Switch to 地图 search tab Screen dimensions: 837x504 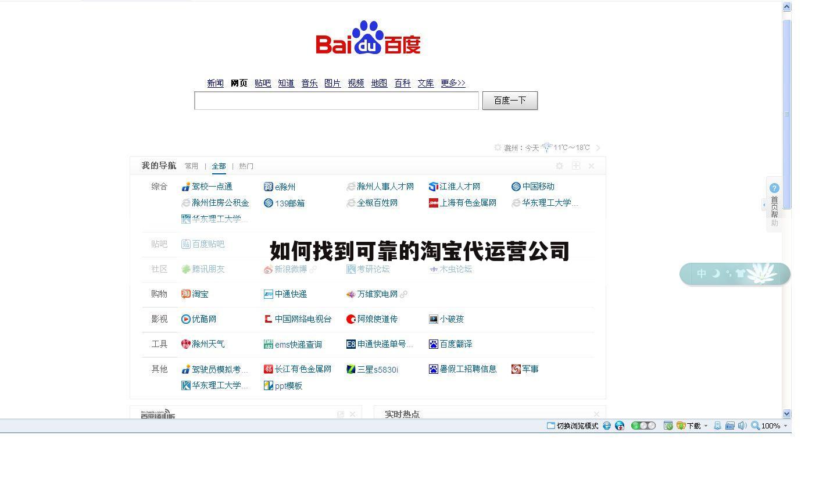pos(379,83)
